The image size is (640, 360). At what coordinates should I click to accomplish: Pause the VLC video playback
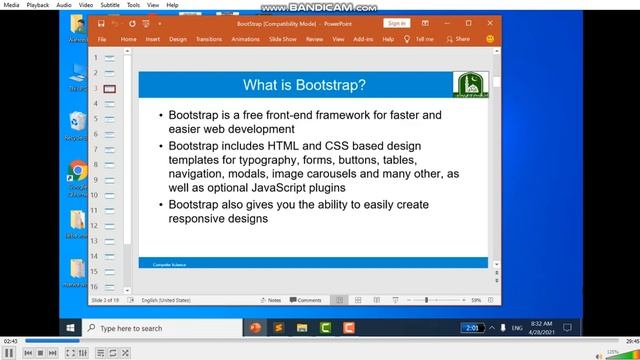(9, 353)
